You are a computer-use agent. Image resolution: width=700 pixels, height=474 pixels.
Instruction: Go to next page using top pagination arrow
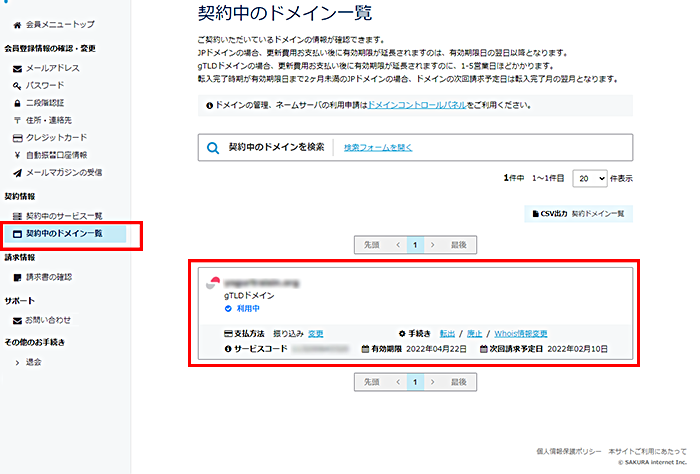pos(432,245)
